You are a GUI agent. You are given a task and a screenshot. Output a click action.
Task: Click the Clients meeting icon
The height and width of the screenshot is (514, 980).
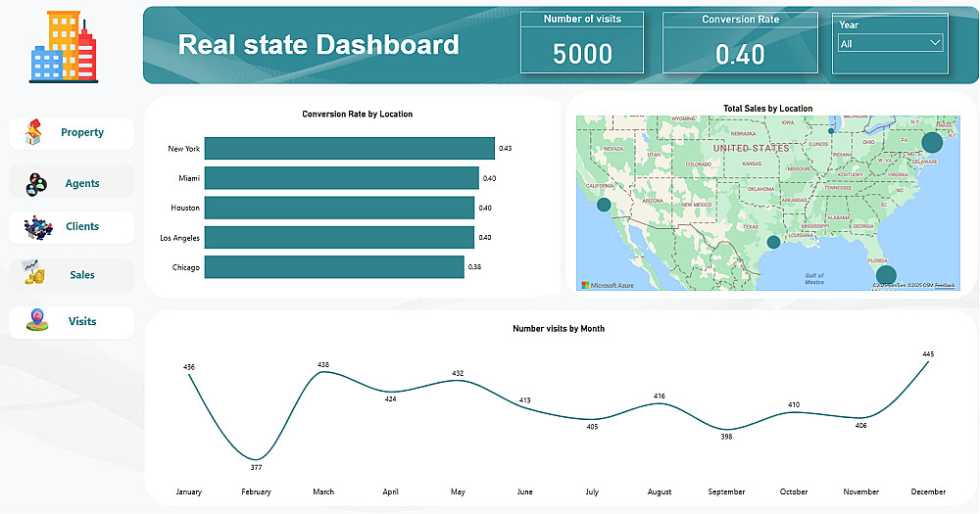(37, 227)
